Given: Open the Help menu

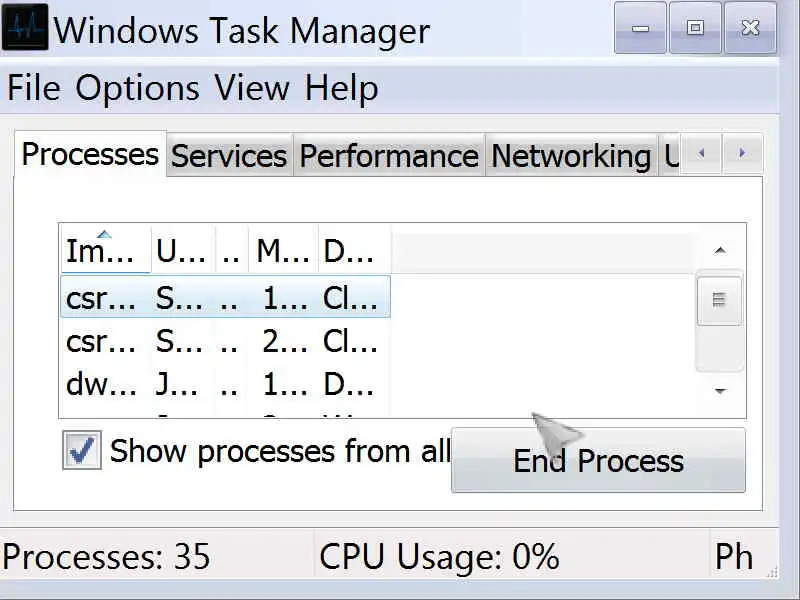Looking at the screenshot, I should click(341, 88).
